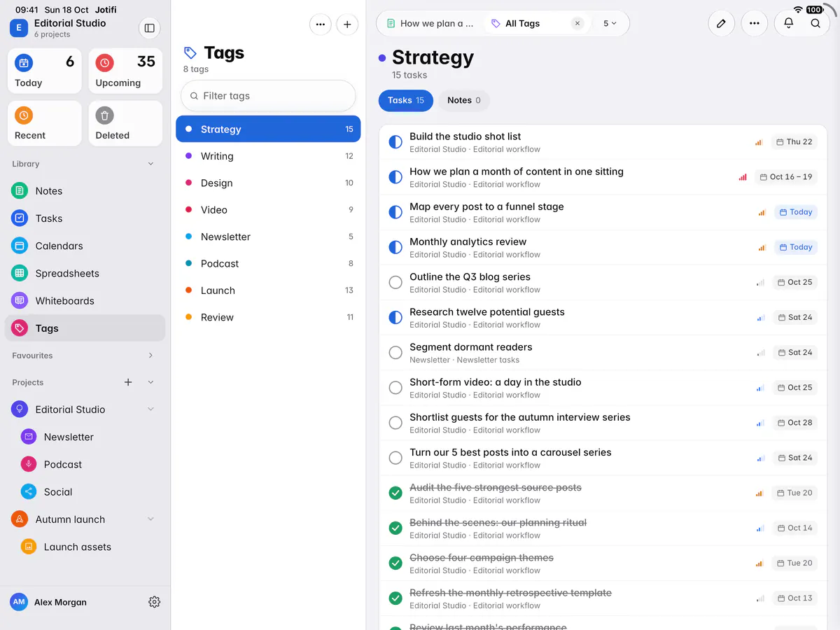This screenshot has height=630, width=840.
Task: Open the Upcoming card showing 35
Action: tap(126, 71)
